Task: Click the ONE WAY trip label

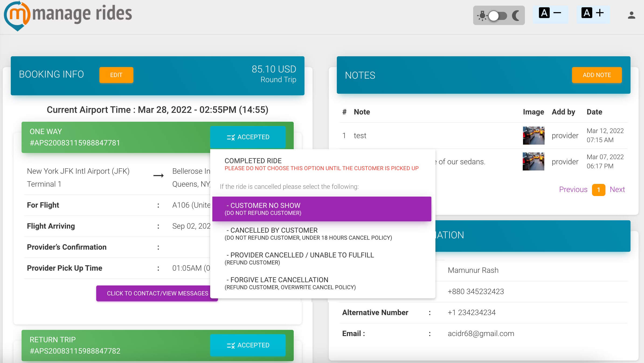Action: click(x=46, y=131)
